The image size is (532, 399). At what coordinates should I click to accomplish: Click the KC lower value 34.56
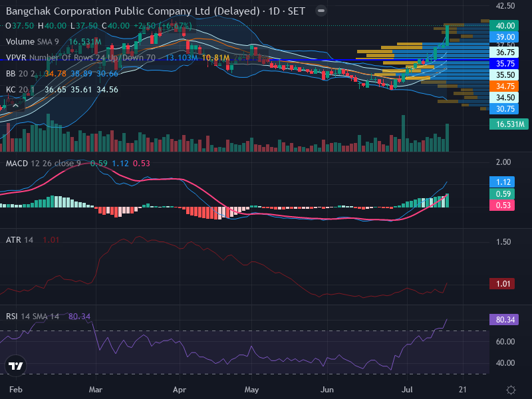[107, 90]
